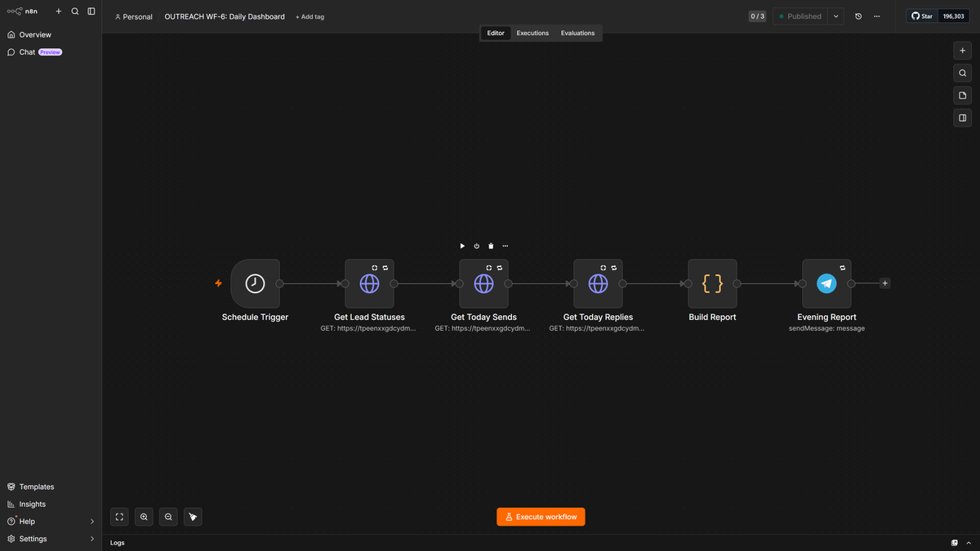Viewport: 980px width, 551px height.
Task: Select the Evening Report Telegram node
Action: [826, 283]
